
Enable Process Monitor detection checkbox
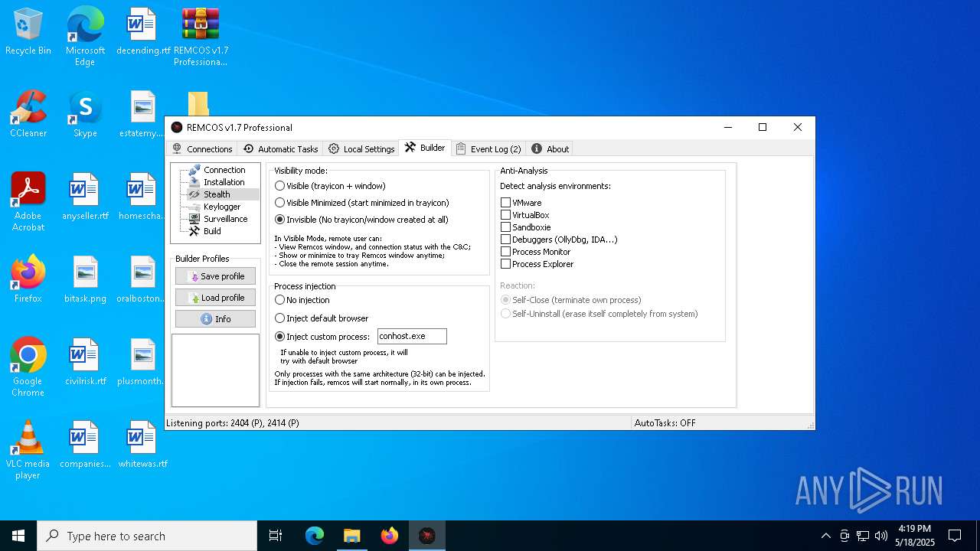click(x=505, y=252)
